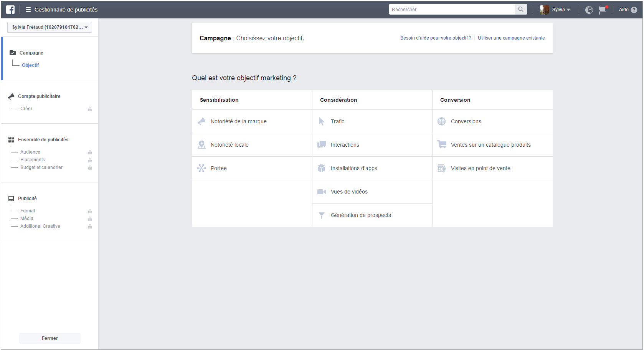The width and height of the screenshot is (644, 351).
Task: Click the Facebook logo icon
Action: pyautogui.click(x=10, y=10)
